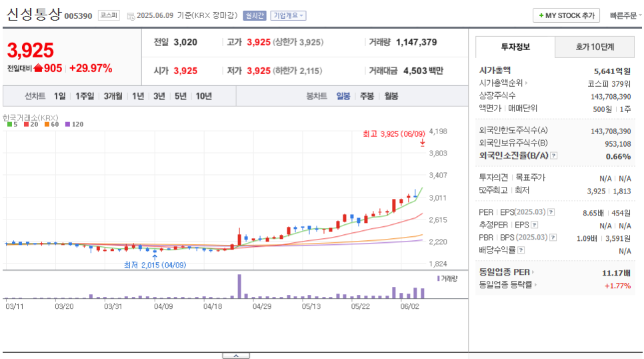Select the 일봉 candlestick chart
Viewport: 644px width, 359px height.
[x=343, y=96]
